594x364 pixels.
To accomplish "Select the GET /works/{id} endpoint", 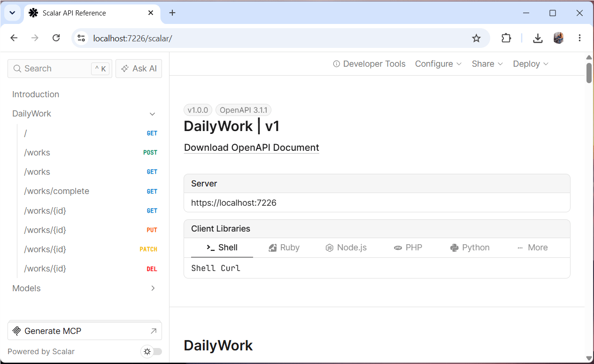I will coord(91,211).
